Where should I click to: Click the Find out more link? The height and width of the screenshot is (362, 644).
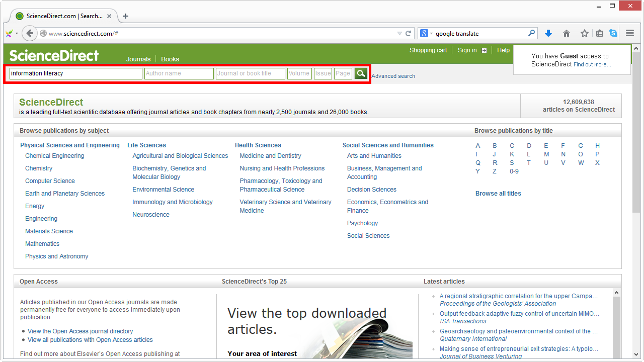(592, 64)
